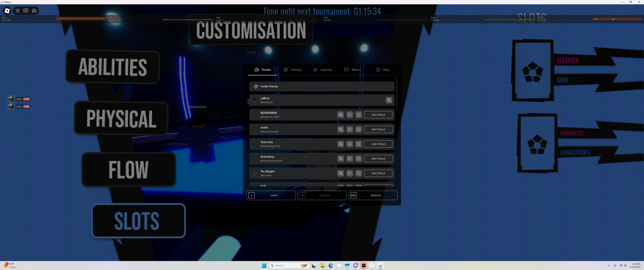Click the Resume button

[373, 195]
